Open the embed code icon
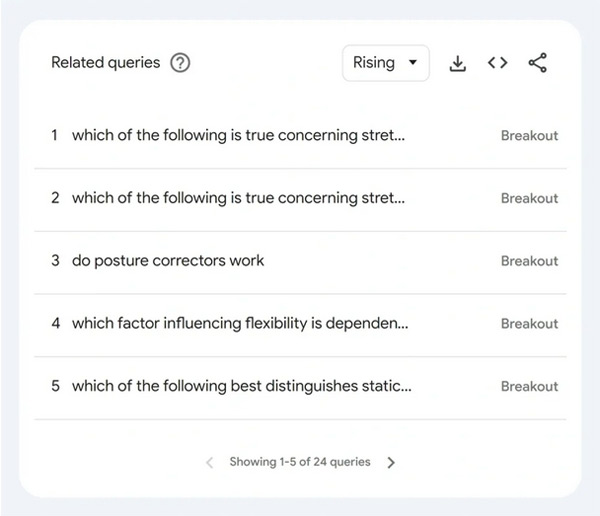The width and height of the screenshot is (600, 516). point(497,63)
